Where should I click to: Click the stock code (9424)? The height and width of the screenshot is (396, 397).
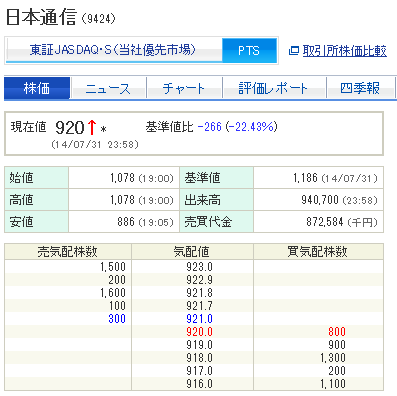(98, 19)
